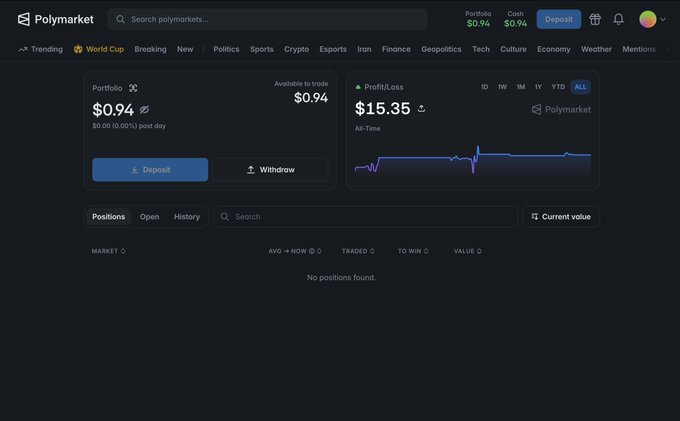The image size is (680, 421).
Task: Sort by TO WIN column
Action: [413, 251]
